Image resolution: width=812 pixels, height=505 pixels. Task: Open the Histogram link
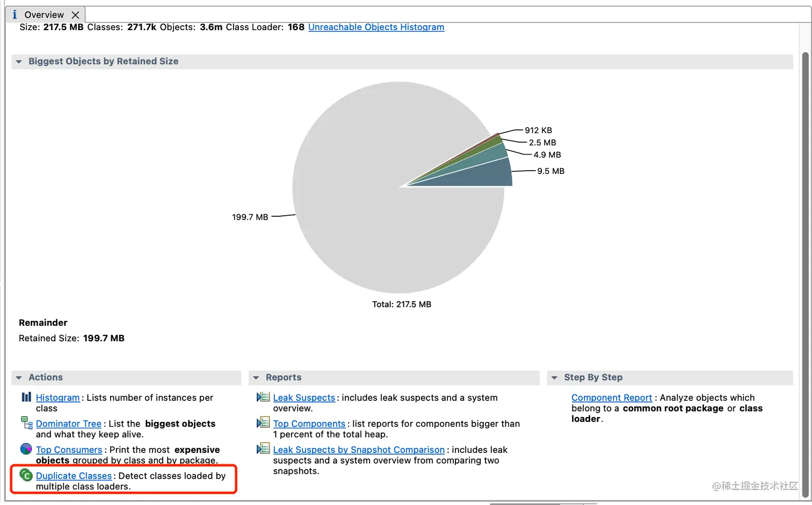(x=57, y=398)
